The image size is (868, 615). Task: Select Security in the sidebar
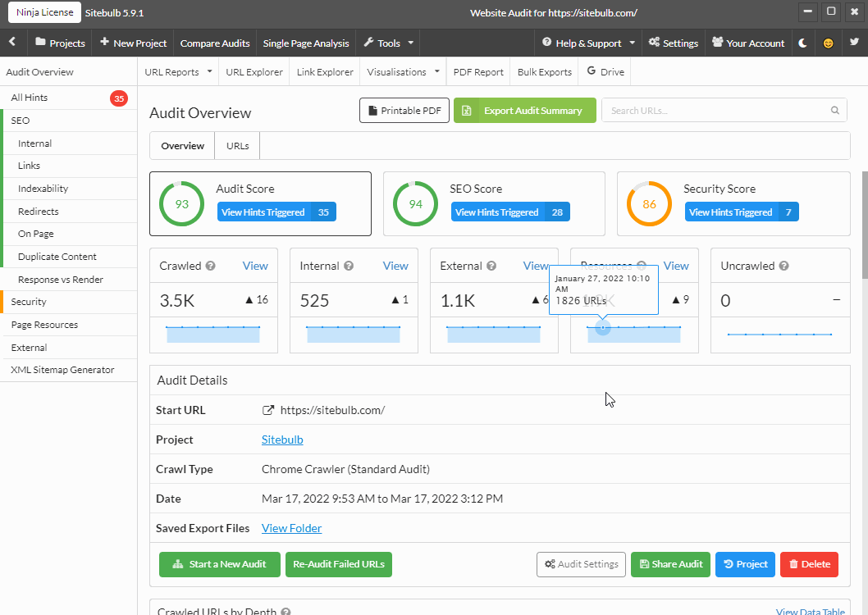coord(70,302)
